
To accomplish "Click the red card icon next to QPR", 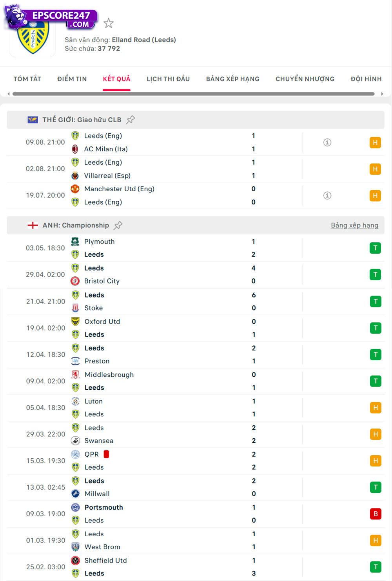I will (x=107, y=454).
